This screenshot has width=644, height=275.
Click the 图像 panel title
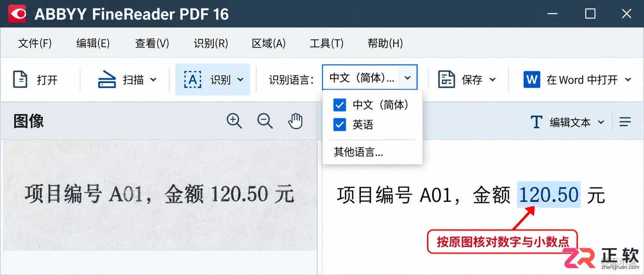(x=29, y=121)
